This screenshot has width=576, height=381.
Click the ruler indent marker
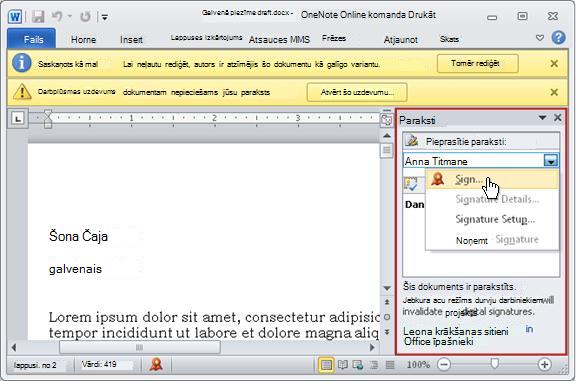click(48, 119)
